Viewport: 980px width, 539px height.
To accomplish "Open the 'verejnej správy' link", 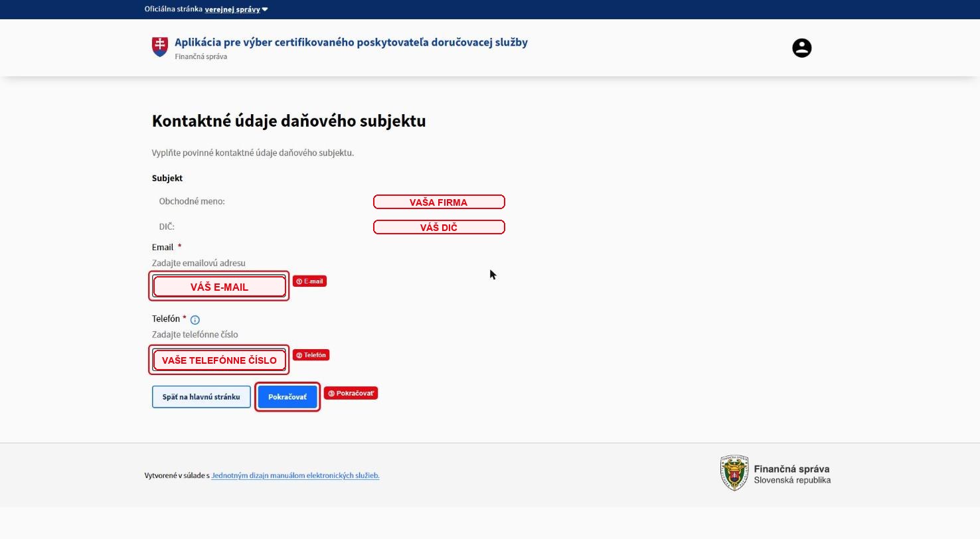I will (232, 9).
